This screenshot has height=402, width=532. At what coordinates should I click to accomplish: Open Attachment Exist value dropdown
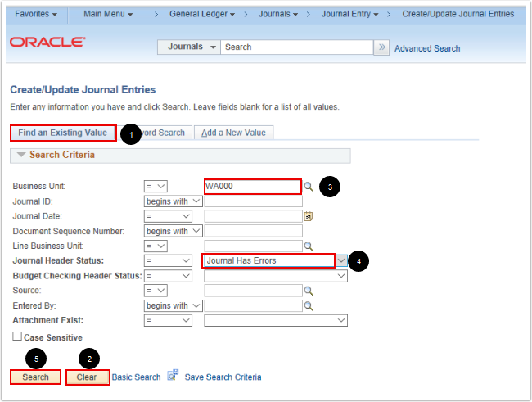click(276, 320)
